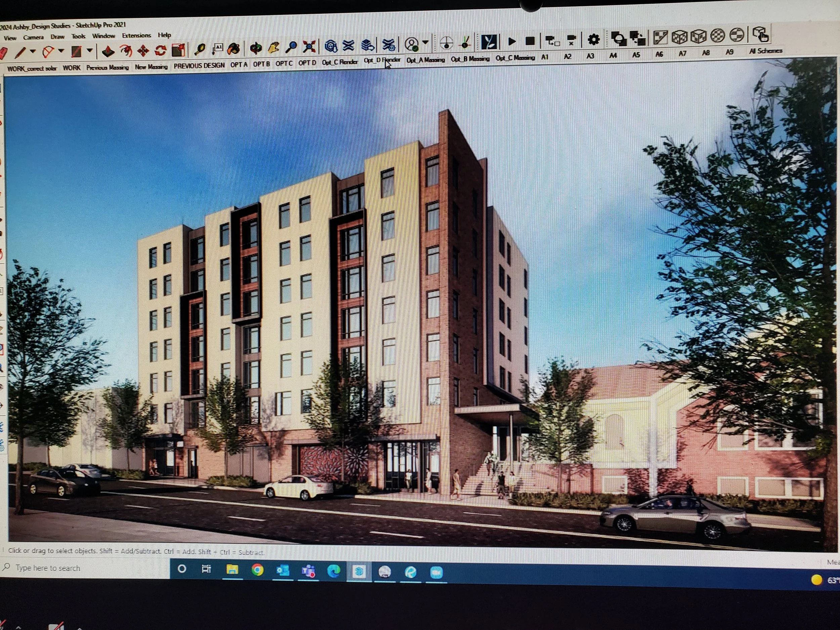This screenshot has width=840, height=630.
Task: Switch to the PREVIOUS DESIGN scene tab
Action: click(199, 66)
